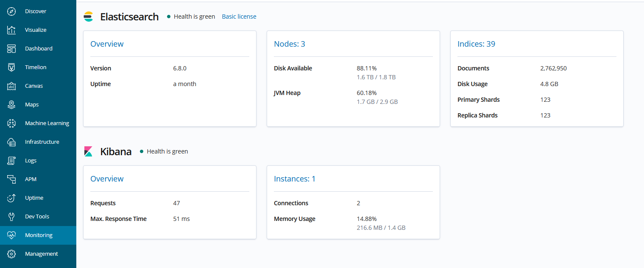Open the Instances: 1 link

[x=295, y=179]
